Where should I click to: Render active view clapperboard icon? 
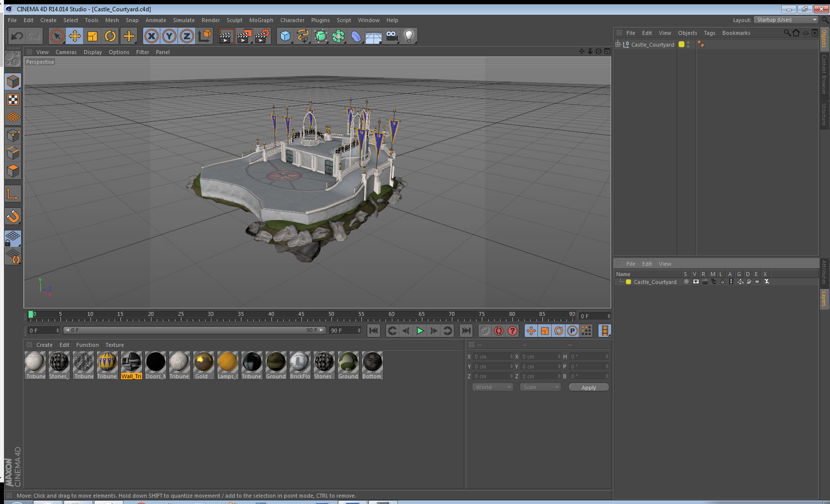pos(226,36)
